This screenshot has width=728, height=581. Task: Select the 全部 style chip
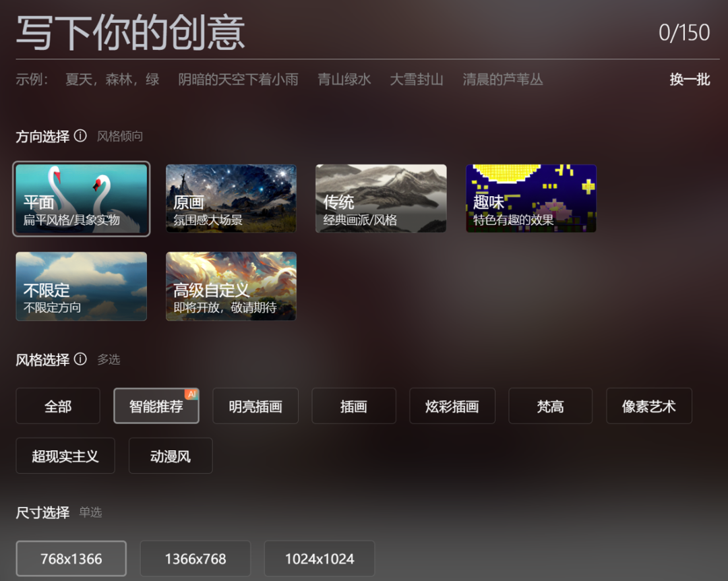(x=57, y=406)
